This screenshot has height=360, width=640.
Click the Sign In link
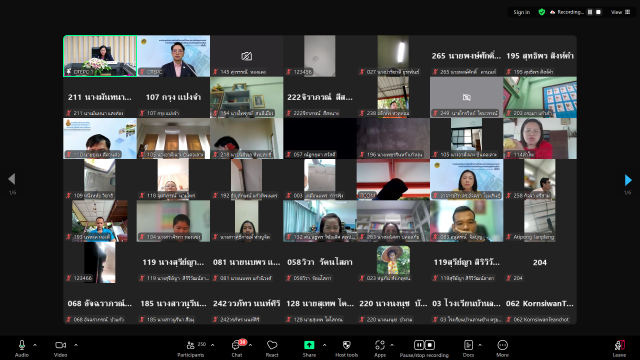tap(522, 12)
